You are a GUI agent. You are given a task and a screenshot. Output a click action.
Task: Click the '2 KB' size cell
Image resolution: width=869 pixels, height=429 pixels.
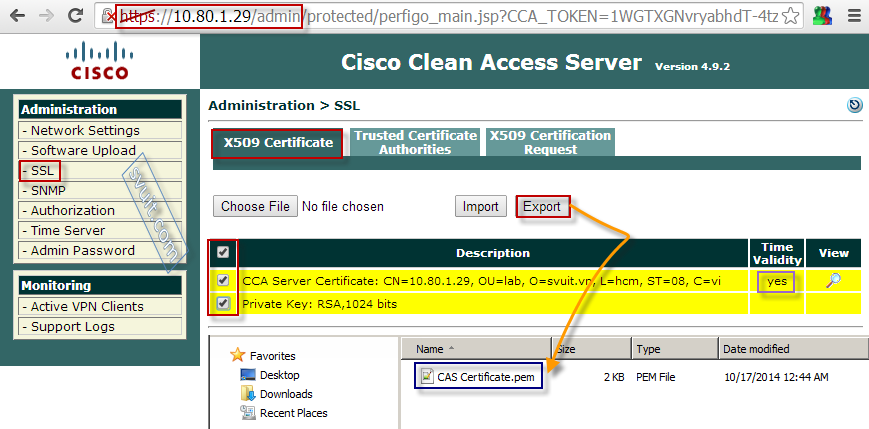point(614,377)
